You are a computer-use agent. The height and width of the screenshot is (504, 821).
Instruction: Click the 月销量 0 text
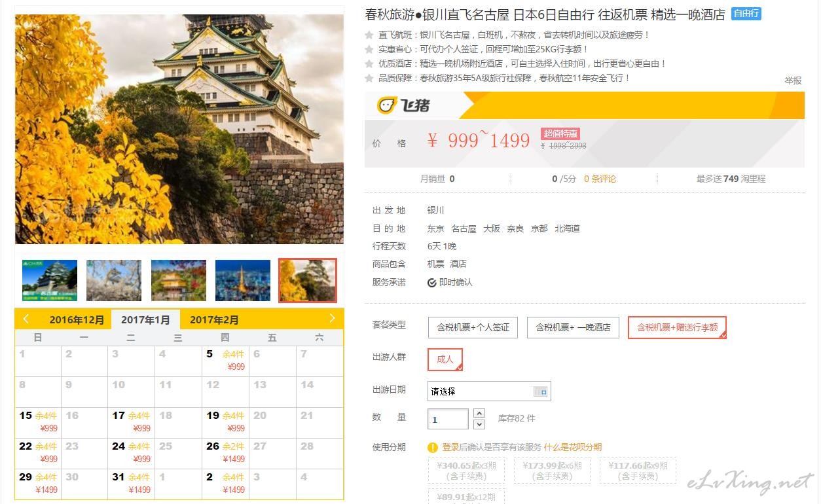coord(437,179)
